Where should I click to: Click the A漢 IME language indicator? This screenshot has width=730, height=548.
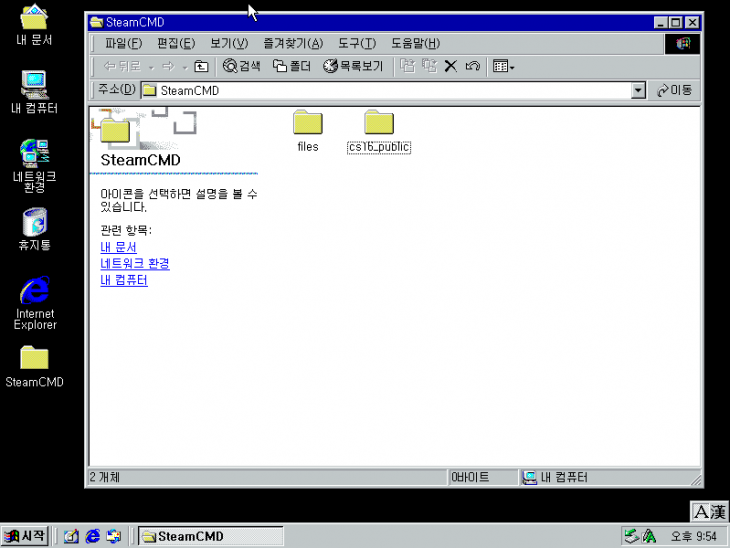(709, 512)
